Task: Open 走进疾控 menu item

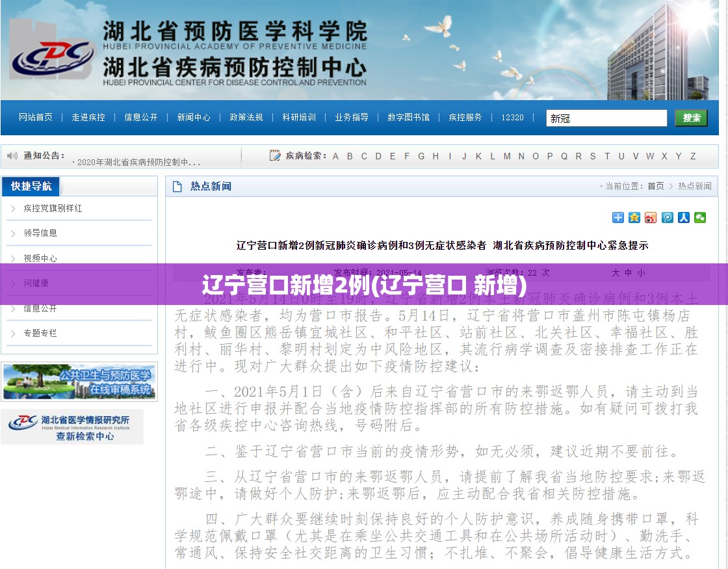Action: click(88, 118)
